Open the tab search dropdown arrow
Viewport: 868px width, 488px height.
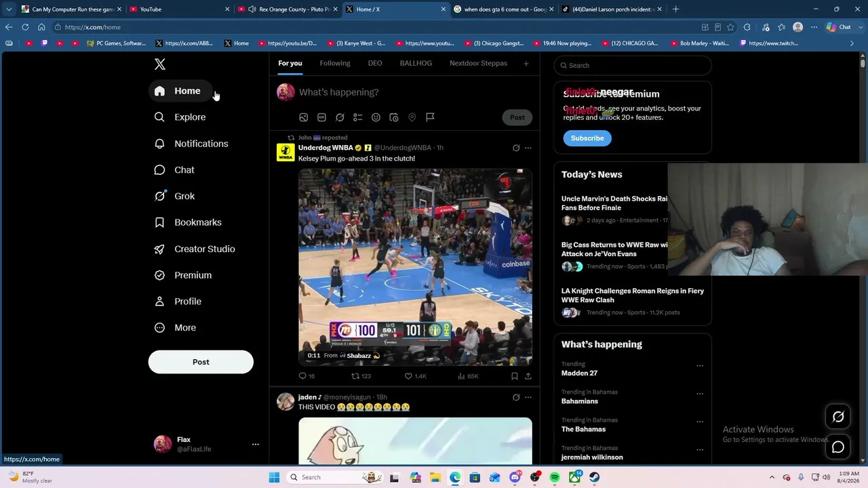pyautogui.click(x=9, y=9)
